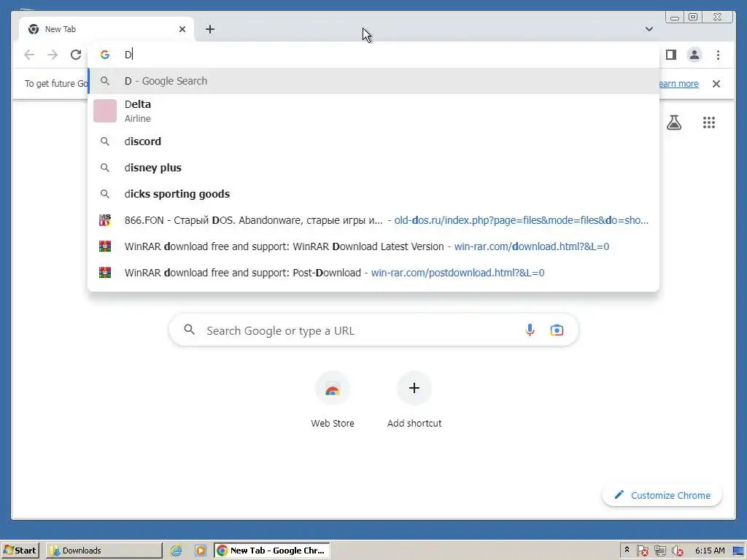Reload the page with the refresh icon
This screenshot has height=560, width=747.
76,55
